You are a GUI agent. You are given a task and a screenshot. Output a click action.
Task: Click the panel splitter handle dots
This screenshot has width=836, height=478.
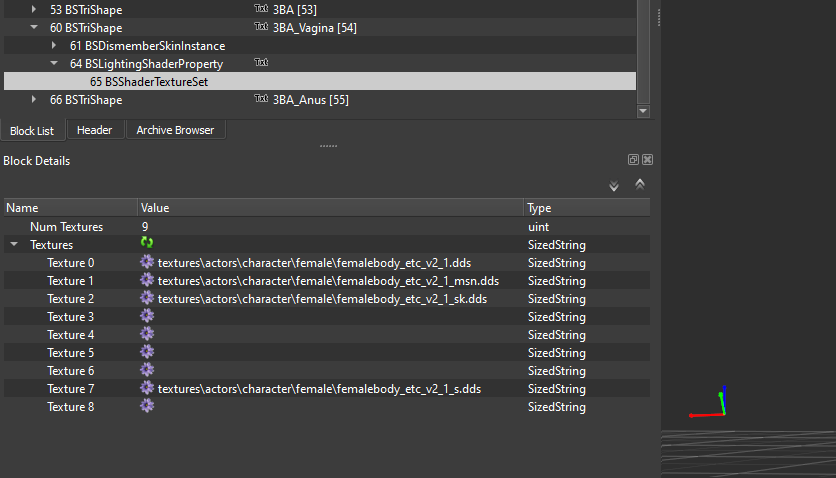pyautogui.click(x=328, y=146)
